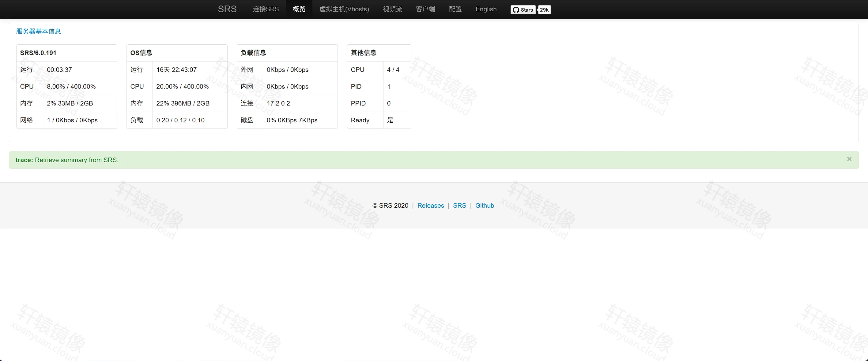This screenshot has height=361, width=868.
Task: Go to the 视频流 streams tab
Action: pyautogui.click(x=392, y=9)
